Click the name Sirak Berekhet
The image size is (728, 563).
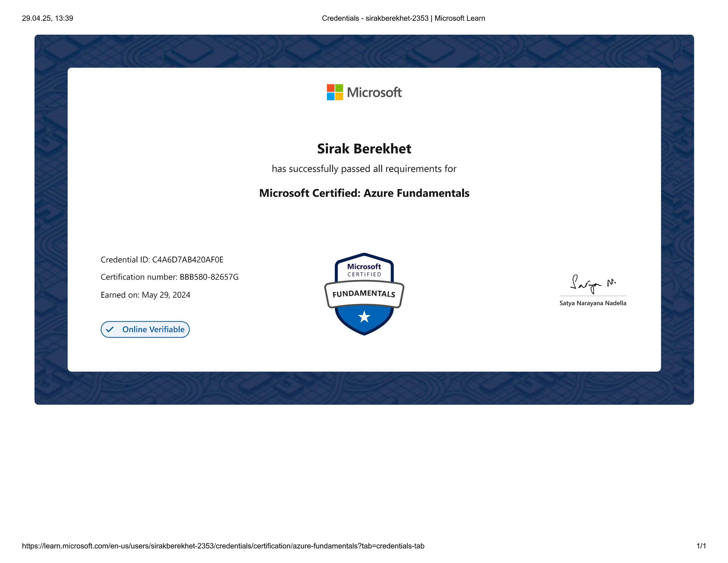pos(364,148)
